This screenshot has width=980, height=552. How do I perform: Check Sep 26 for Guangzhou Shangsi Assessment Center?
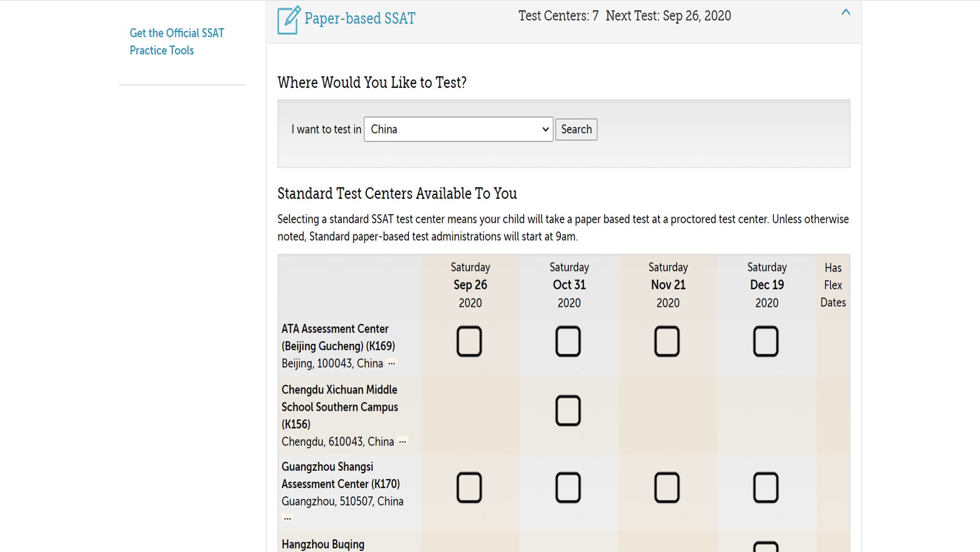469,487
